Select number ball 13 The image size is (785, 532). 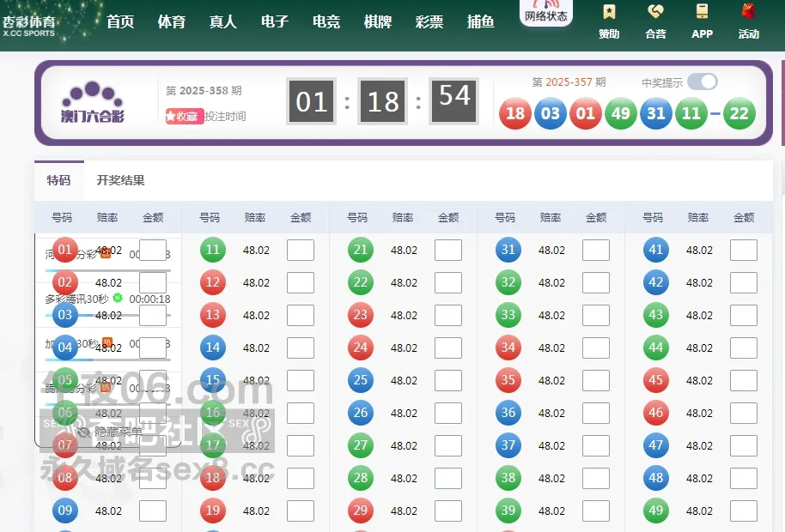pyautogui.click(x=213, y=315)
